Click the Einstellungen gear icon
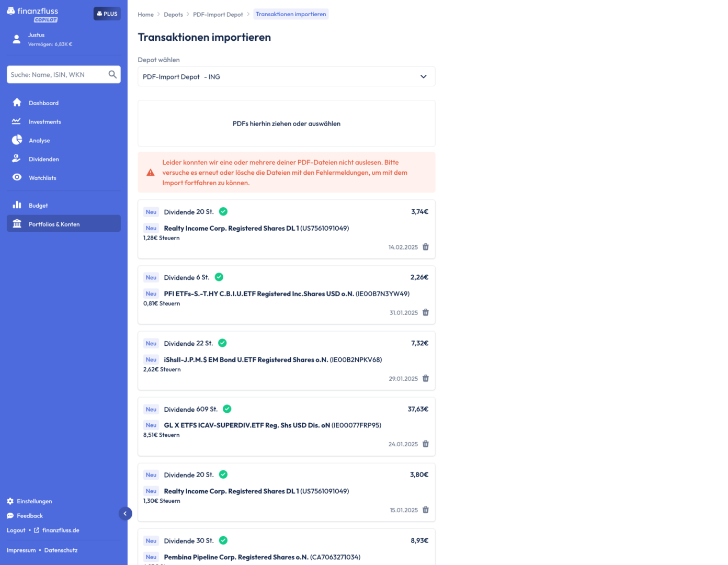 (x=10, y=501)
